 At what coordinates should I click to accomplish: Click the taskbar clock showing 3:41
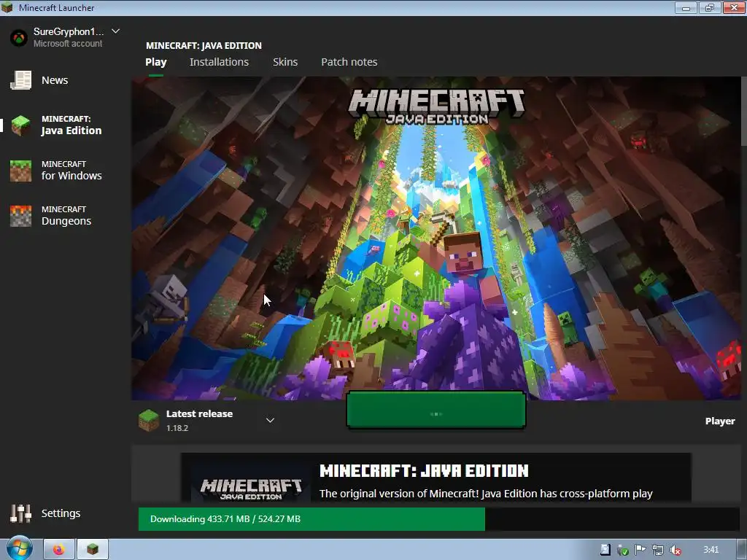(711, 550)
